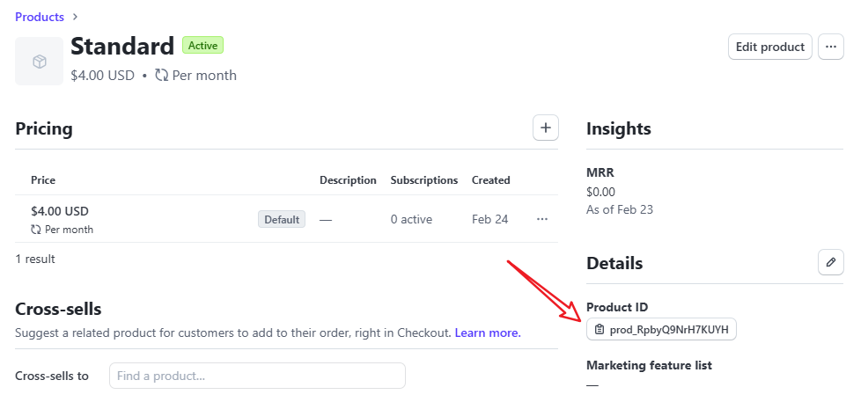Click the Products breadcrumb link
The height and width of the screenshot is (402, 868).
[40, 17]
